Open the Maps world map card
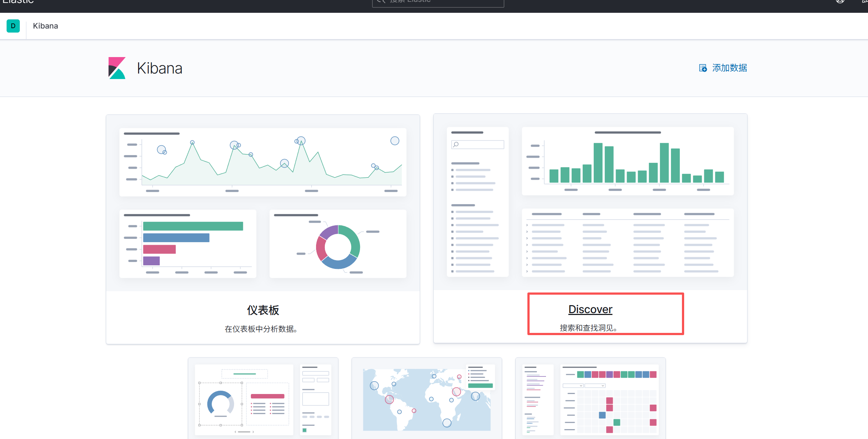Viewport: 868px width, 439px height. coord(427,399)
